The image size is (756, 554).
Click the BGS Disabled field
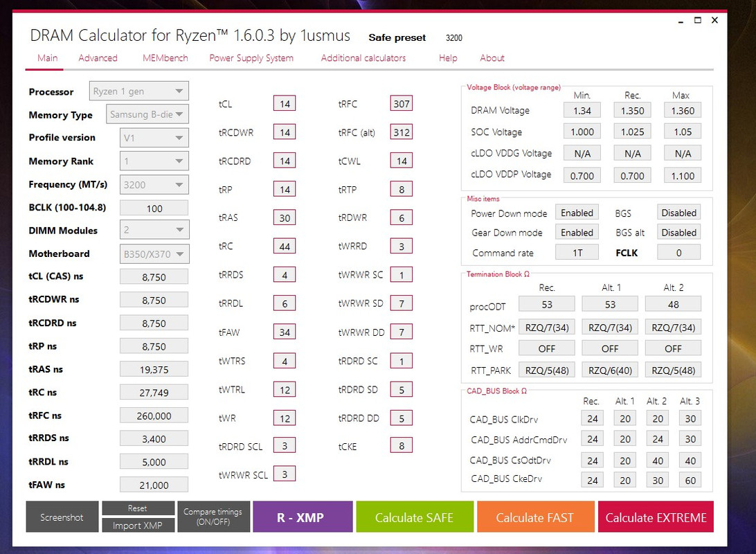(x=678, y=213)
